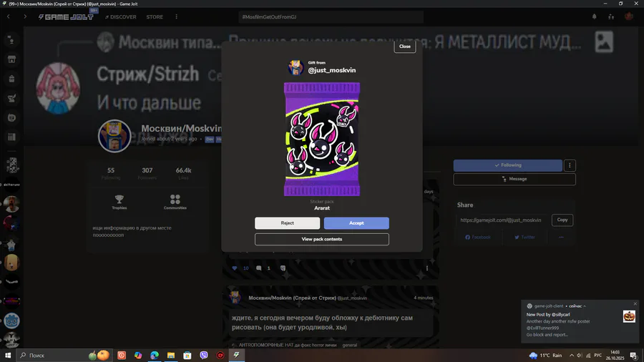Click the header image icon

604,42
